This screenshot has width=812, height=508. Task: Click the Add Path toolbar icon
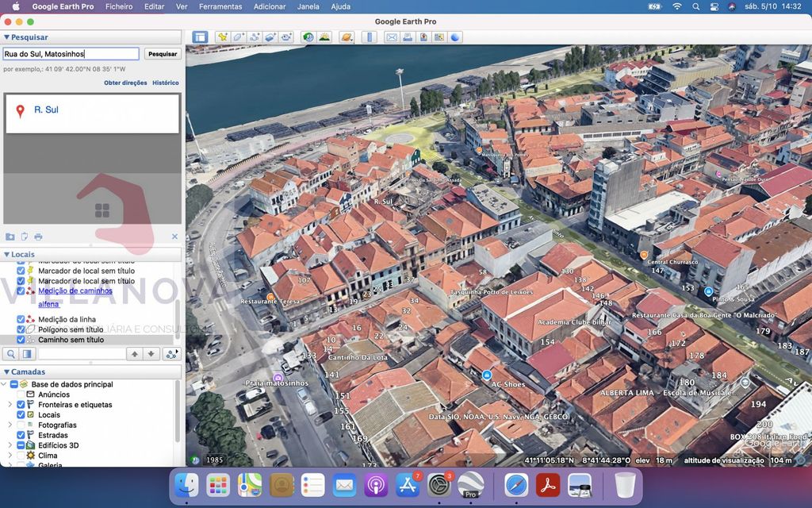coord(255,37)
